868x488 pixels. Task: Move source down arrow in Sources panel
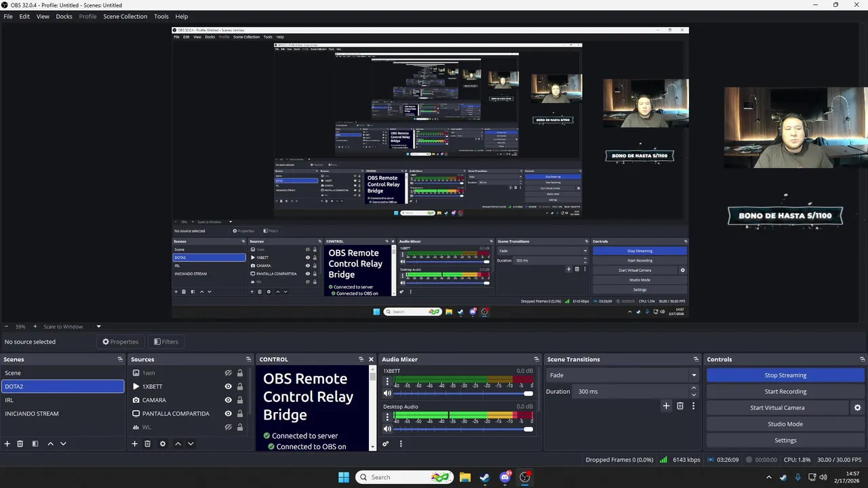191,444
